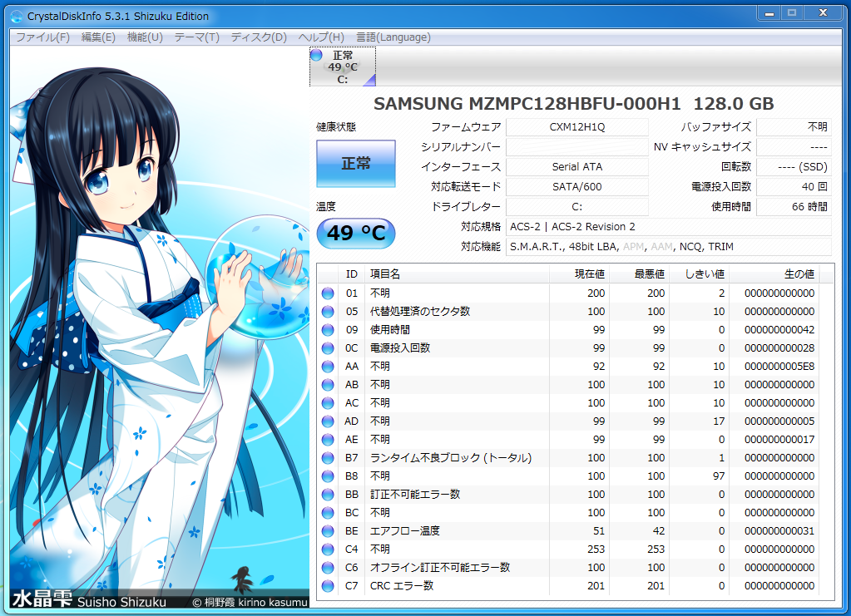Click raw value 0000000005E8

coord(779,367)
